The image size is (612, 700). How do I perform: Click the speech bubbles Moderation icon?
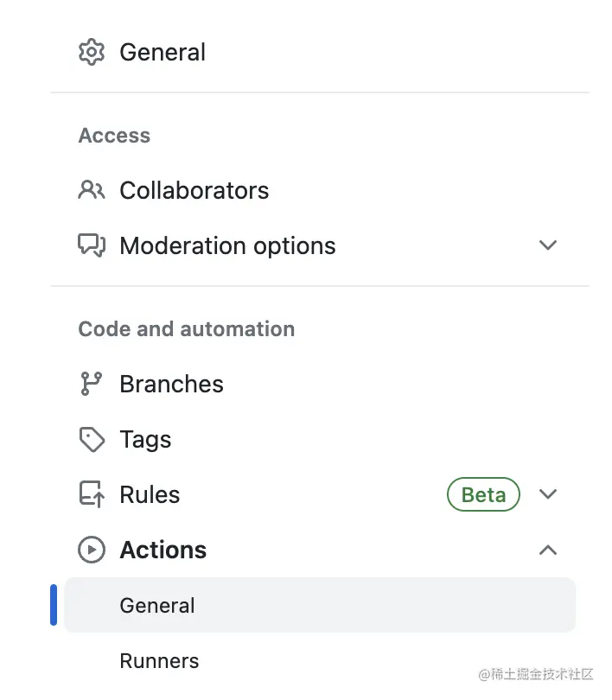[91, 245]
